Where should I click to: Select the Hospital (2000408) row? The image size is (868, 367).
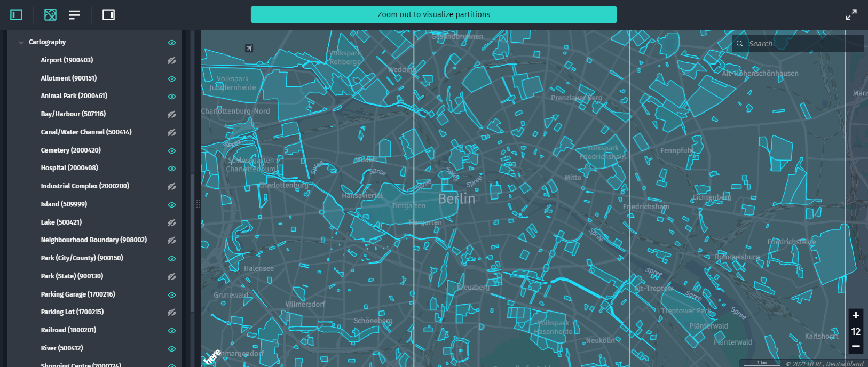(94, 168)
